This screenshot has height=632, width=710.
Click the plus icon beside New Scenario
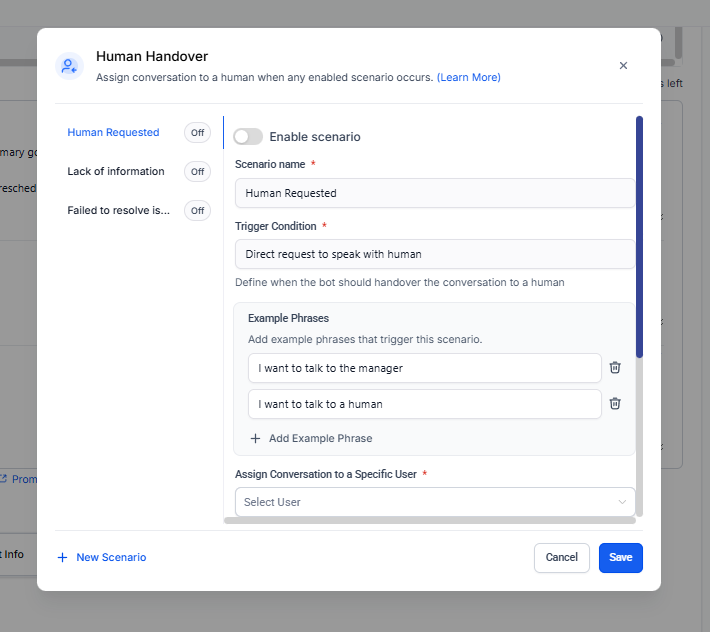[x=63, y=557]
